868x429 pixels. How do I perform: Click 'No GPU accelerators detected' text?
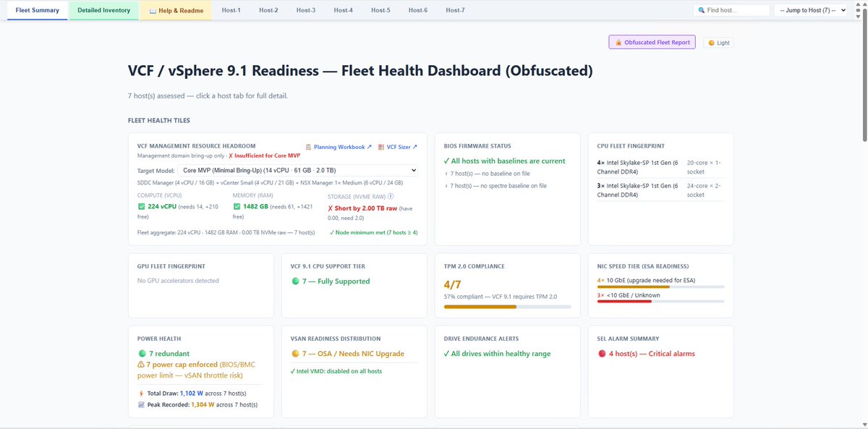coord(178,281)
